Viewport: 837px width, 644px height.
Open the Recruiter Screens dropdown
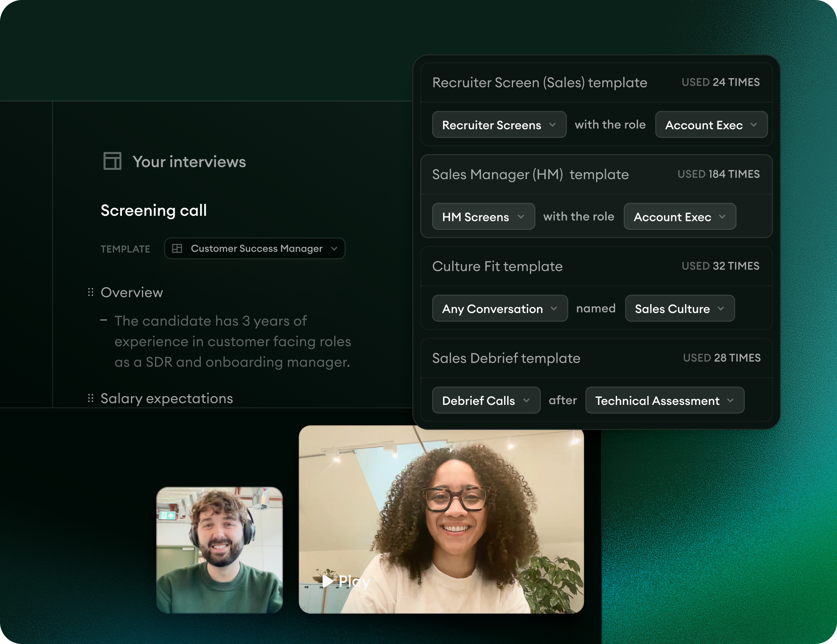tap(499, 125)
